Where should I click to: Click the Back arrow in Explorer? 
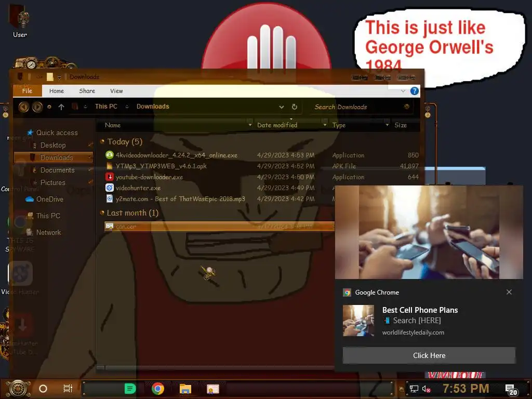pyautogui.click(x=24, y=107)
